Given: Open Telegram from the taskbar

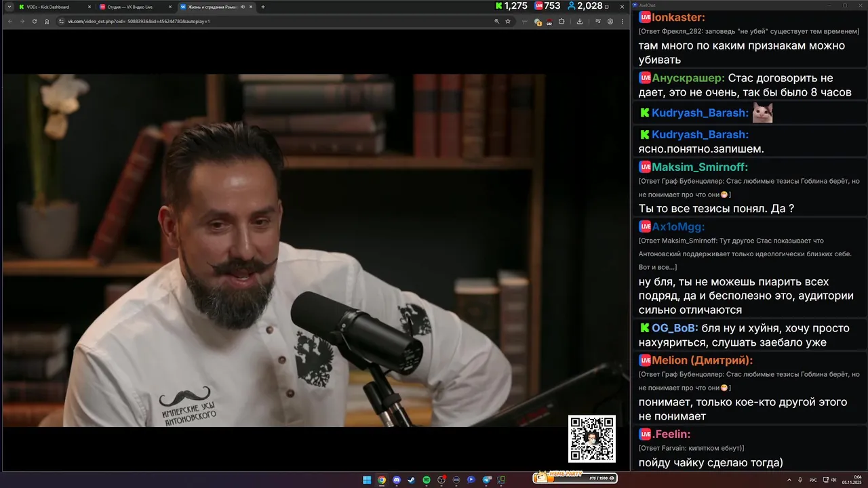Looking at the screenshot, I should [x=486, y=480].
